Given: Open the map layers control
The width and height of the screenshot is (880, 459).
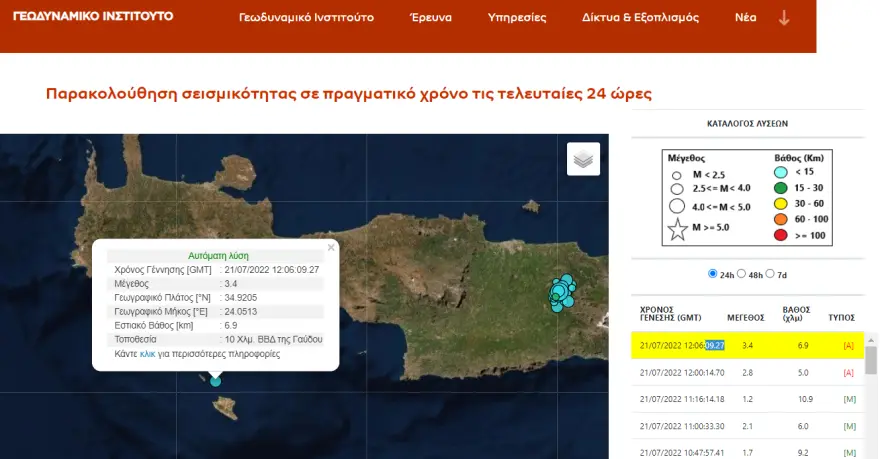Looking at the screenshot, I should [x=583, y=159].
